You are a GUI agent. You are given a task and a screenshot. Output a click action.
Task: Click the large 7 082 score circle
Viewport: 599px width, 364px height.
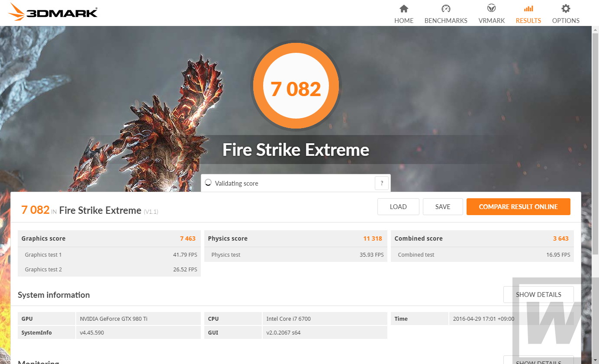coord(296,85)
